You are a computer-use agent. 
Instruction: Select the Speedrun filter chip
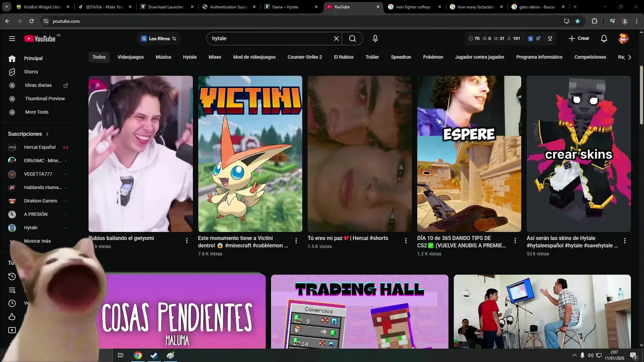point(401,57)
